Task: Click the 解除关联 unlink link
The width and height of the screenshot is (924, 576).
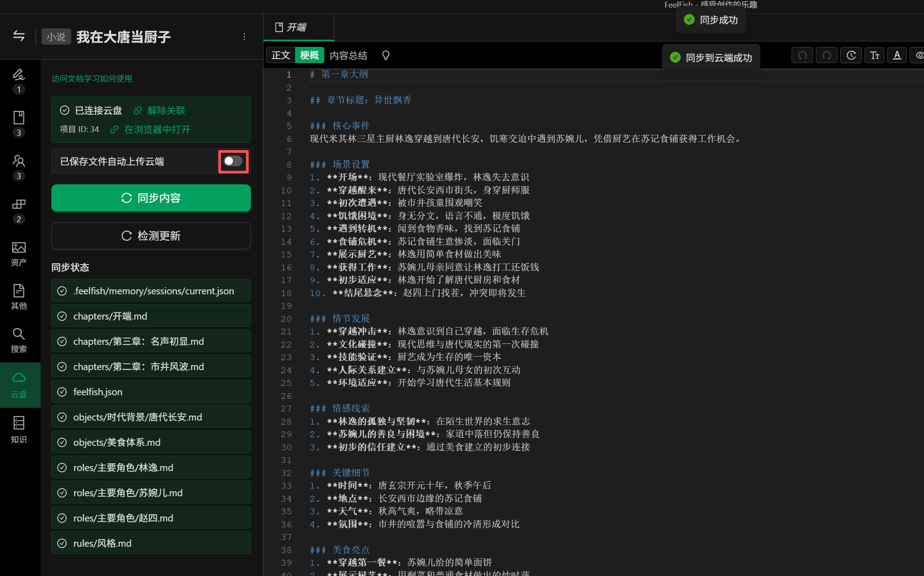Action: [166, 111]
